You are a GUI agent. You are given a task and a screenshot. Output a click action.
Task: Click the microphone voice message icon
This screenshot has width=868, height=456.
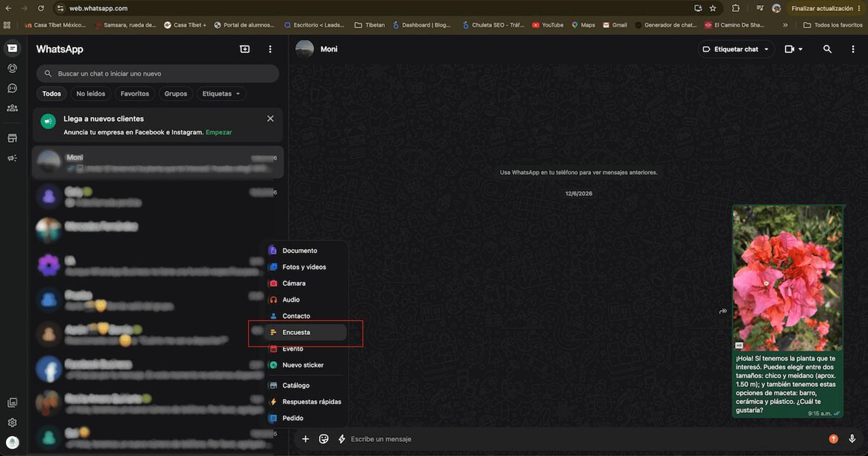(852, 438)
